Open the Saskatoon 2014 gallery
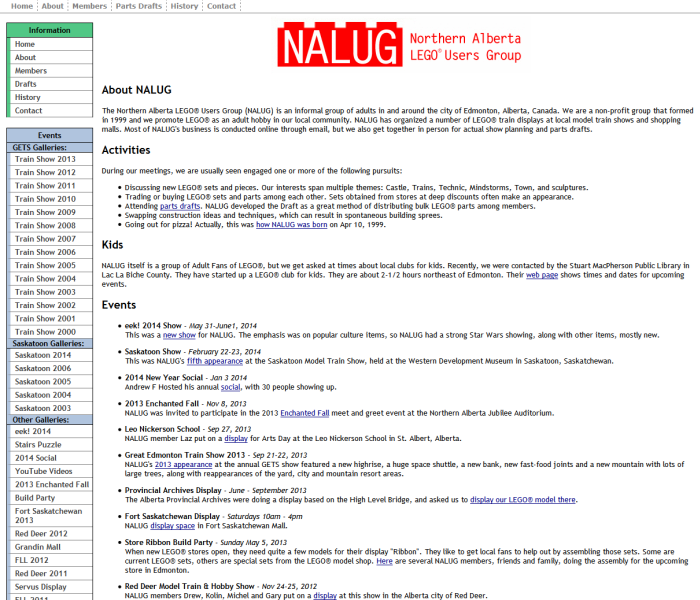The width and height of the screenshot is (700, 600). click(x=50, y=355)
